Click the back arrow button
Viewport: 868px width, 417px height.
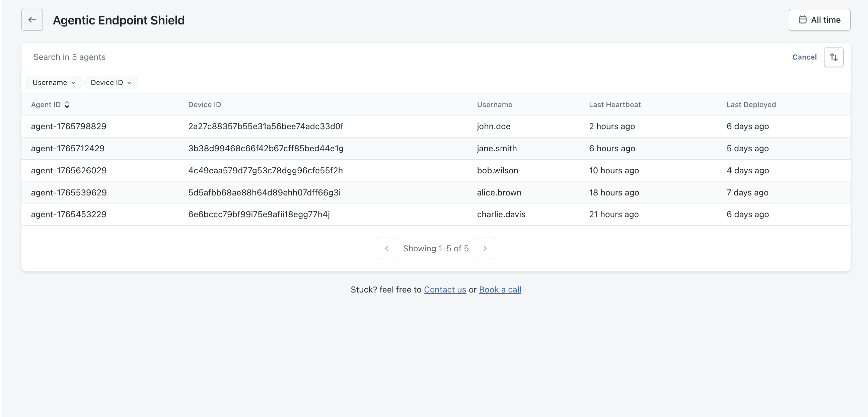point(32,20)
